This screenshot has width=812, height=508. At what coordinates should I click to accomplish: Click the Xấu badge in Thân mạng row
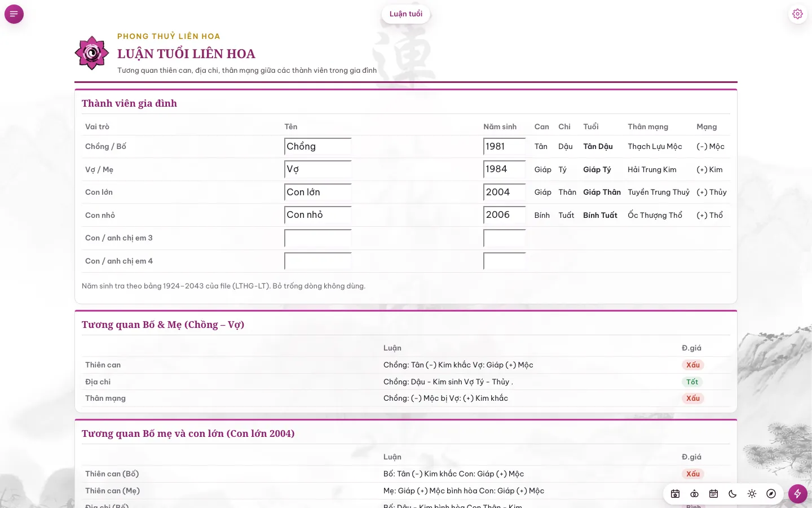(x=693, y=398)
